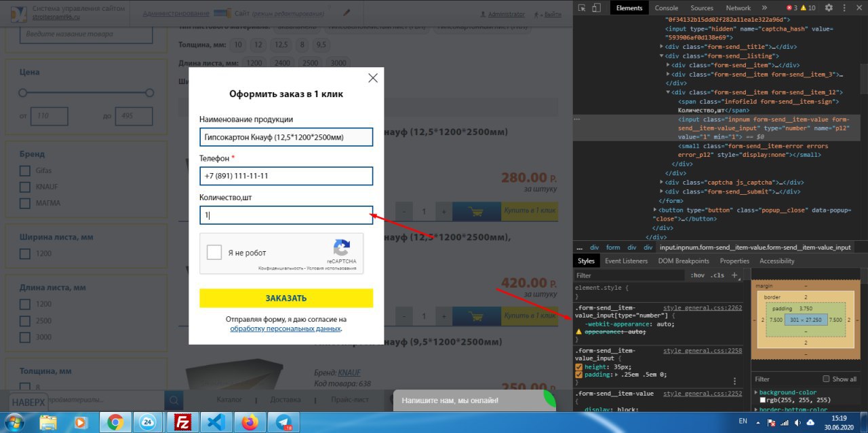Collapse the form-send__item_12 div node

(x=668, y=92)
